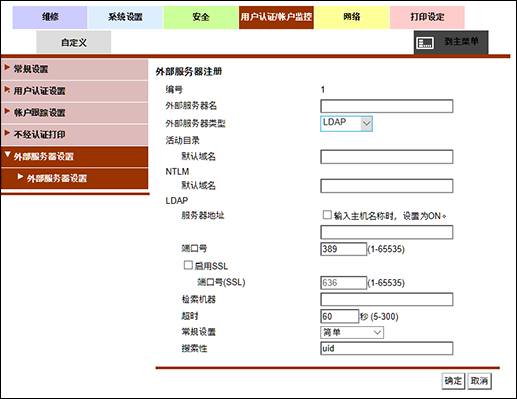Click the arrow icon beside 常规设置
Screen dimensions: 517x399
coord(7,68)
